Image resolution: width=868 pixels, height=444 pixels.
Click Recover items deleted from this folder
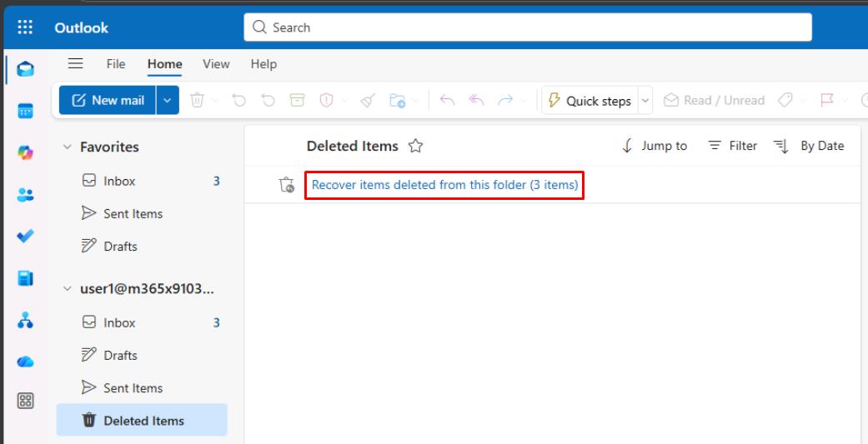[x=444, y=185]
